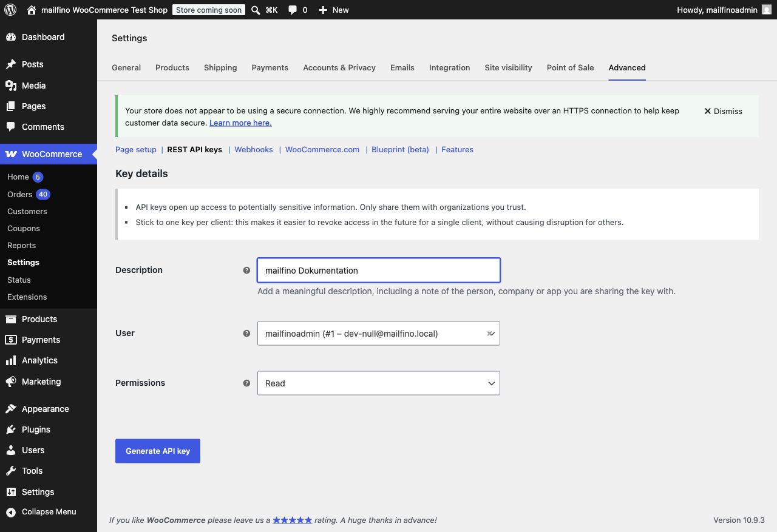
Task: Switch to the Shipping settings tab
Action: tap(220, 67)
